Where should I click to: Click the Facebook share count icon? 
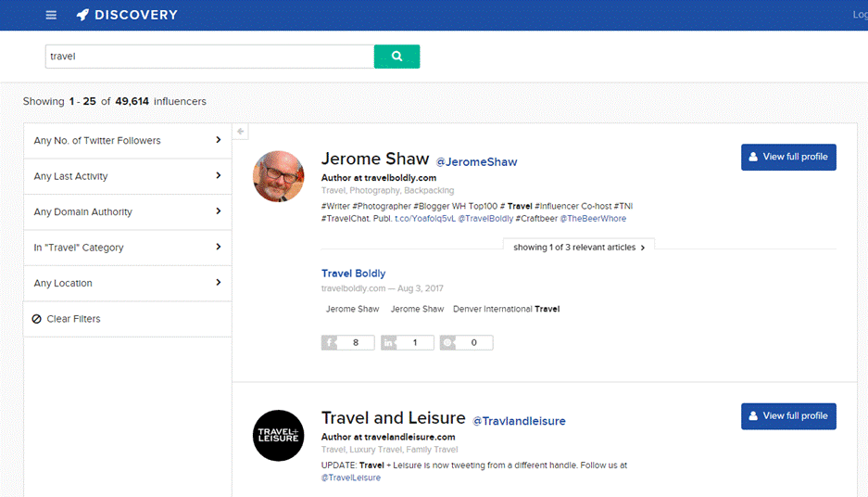tap(330, 342)
